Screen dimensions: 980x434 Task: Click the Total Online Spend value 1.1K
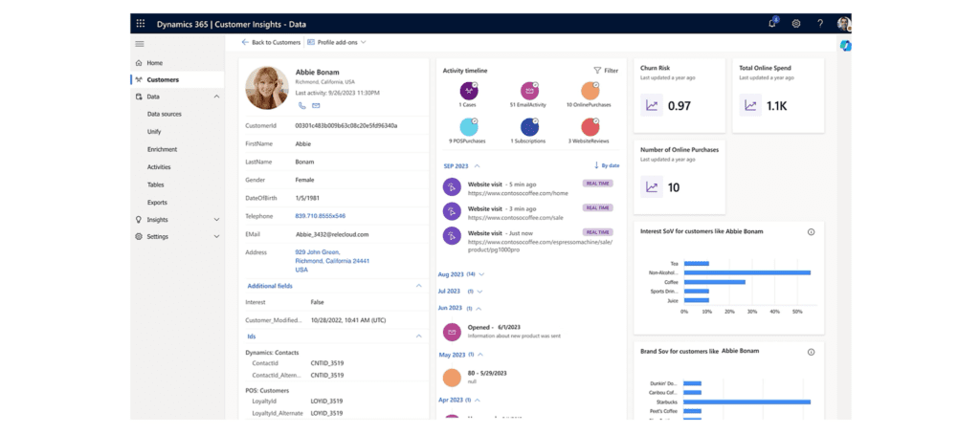click(776, 106)
